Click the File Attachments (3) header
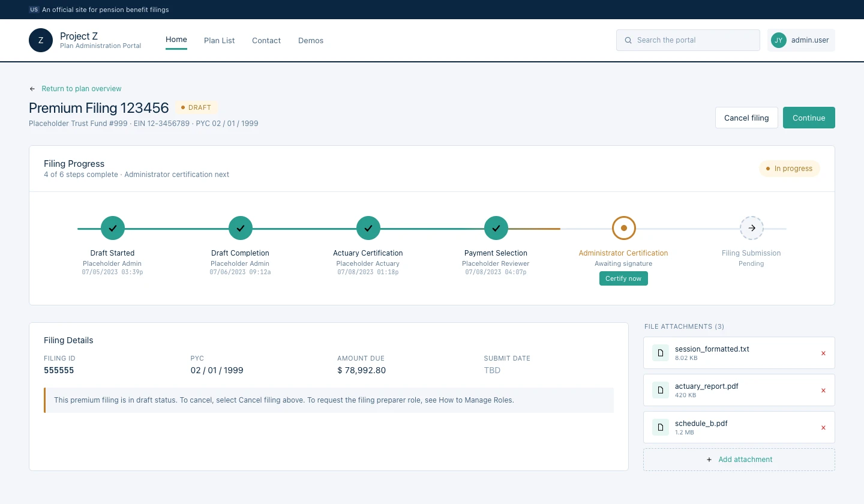This screenshot has height=504, width=864. [685, 327]
